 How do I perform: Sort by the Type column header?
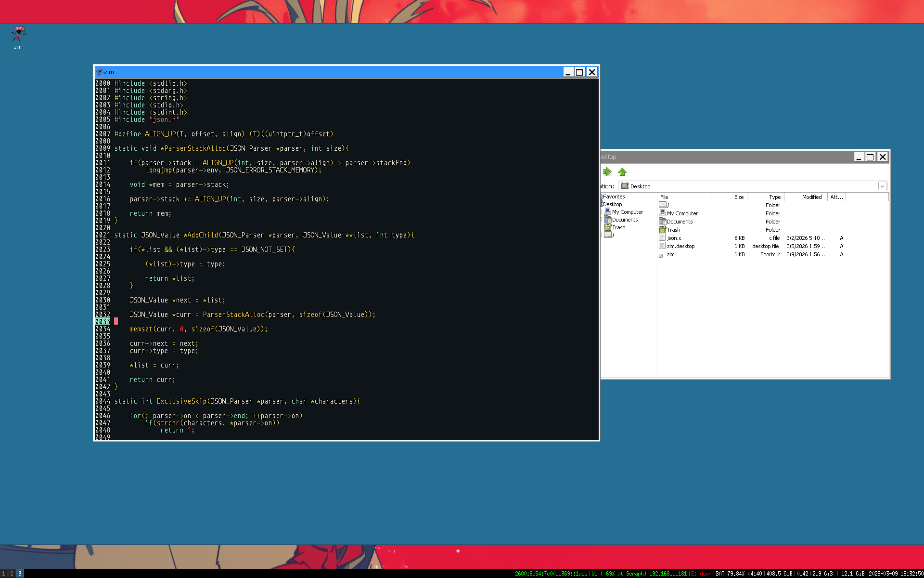point(774,197)
